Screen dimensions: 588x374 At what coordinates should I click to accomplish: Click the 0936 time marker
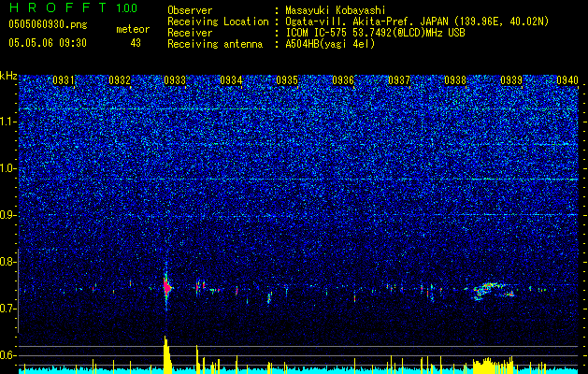click(x=343, y=80)
